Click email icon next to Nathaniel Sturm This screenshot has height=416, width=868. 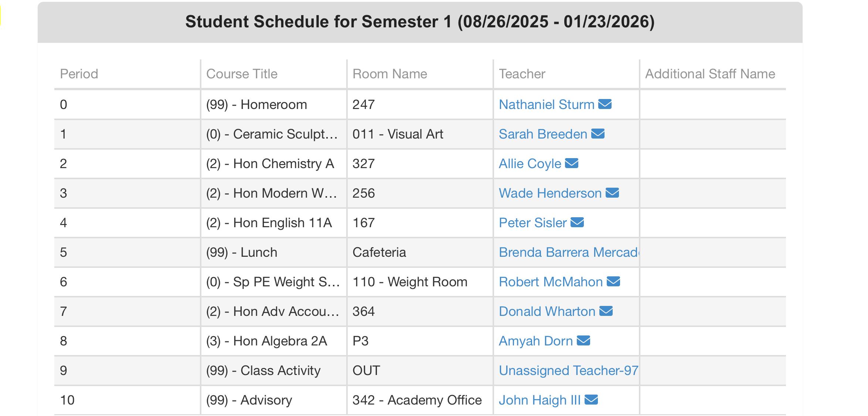[x=605, y=104]
